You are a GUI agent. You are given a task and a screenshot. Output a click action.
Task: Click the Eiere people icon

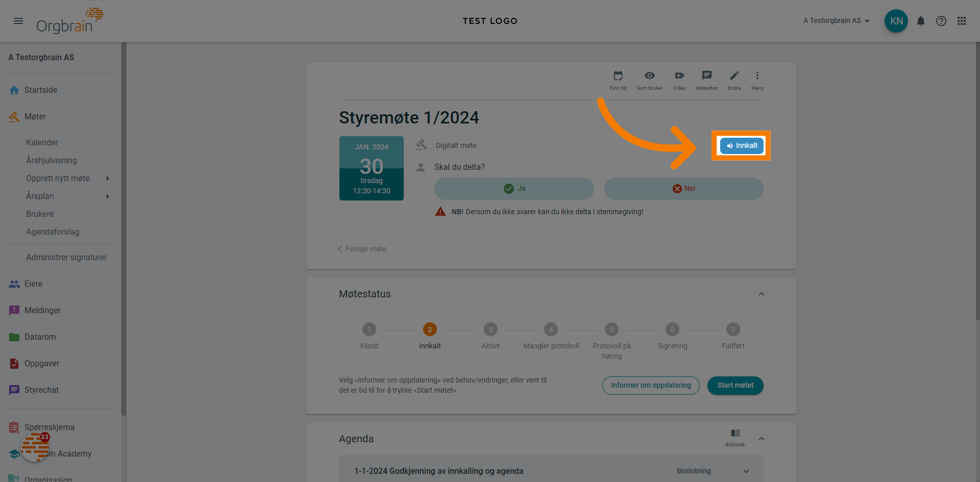tap(14, 284)
